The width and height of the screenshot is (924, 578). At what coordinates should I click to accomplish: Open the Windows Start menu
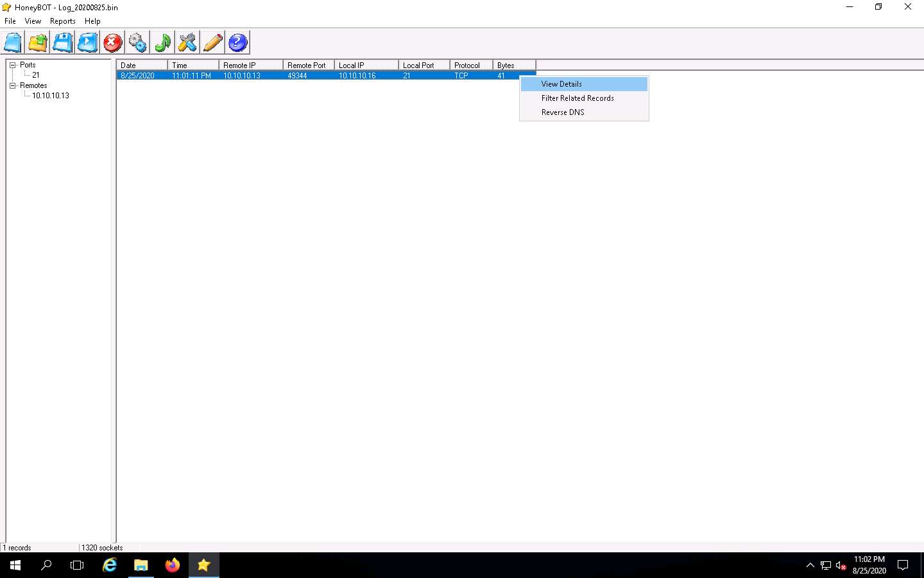pyautogui.click(x=15, y=565)
